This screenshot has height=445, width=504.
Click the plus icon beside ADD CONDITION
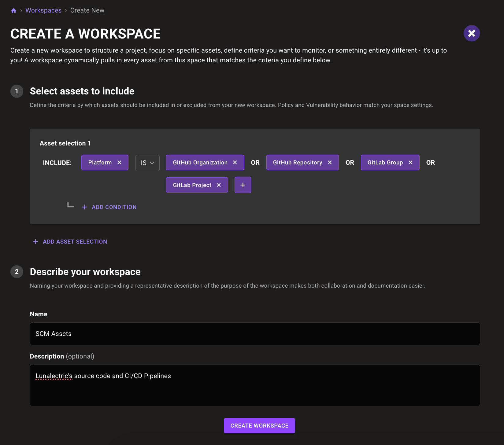84,207
